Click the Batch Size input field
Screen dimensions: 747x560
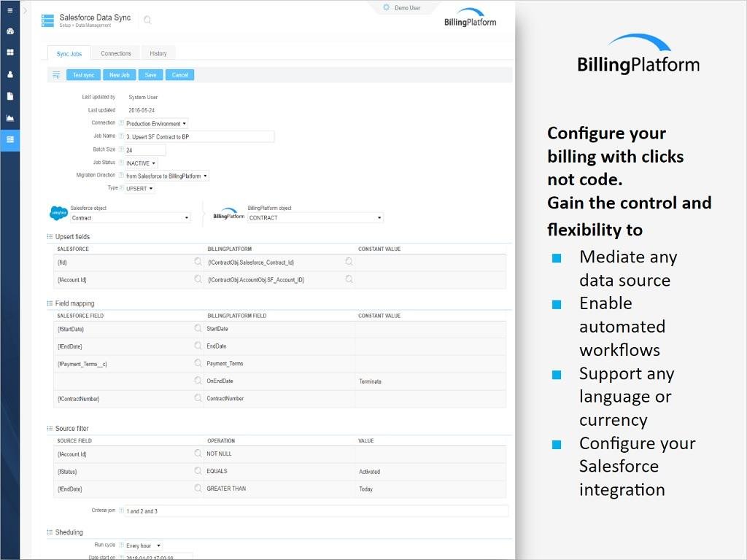click(x=145, y=150)
